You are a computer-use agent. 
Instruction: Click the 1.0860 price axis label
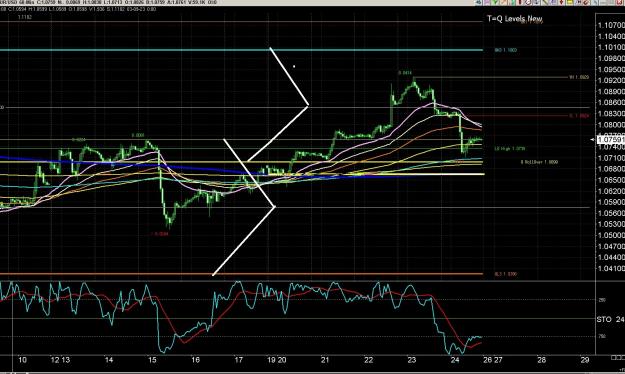(611, 103)
